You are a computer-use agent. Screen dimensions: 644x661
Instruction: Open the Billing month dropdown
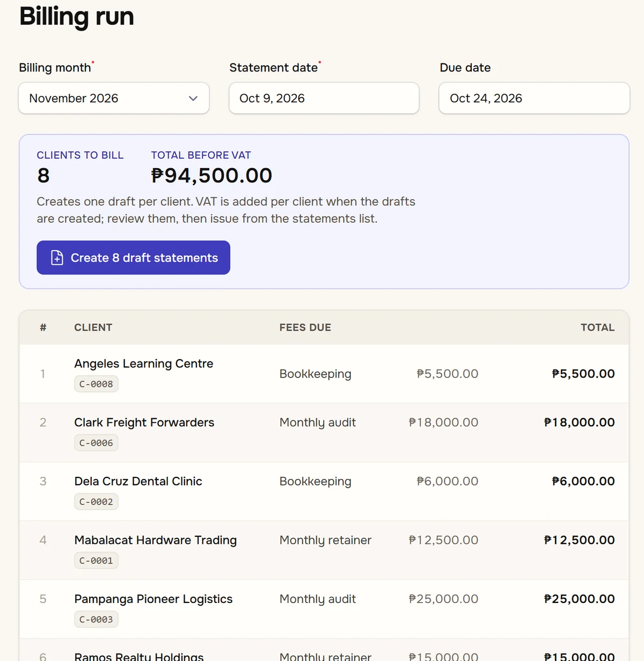[114, 98]
